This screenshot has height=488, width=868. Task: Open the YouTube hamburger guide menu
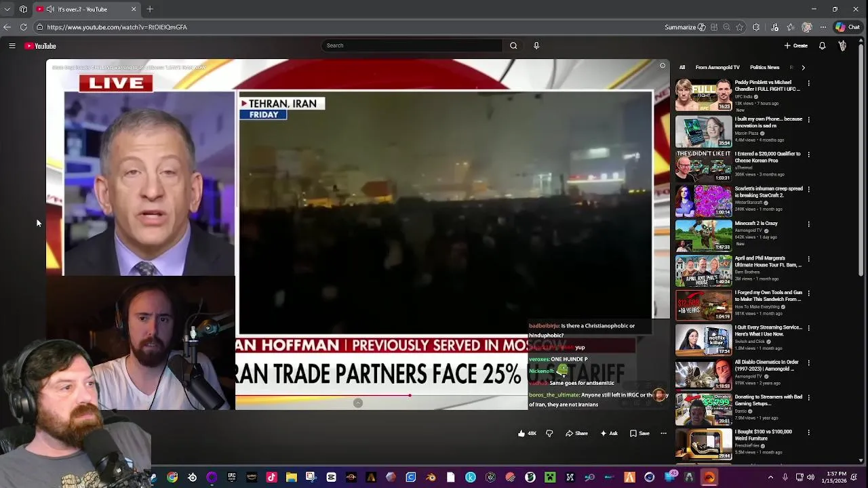pyautogui.click(x=12, y=45)
